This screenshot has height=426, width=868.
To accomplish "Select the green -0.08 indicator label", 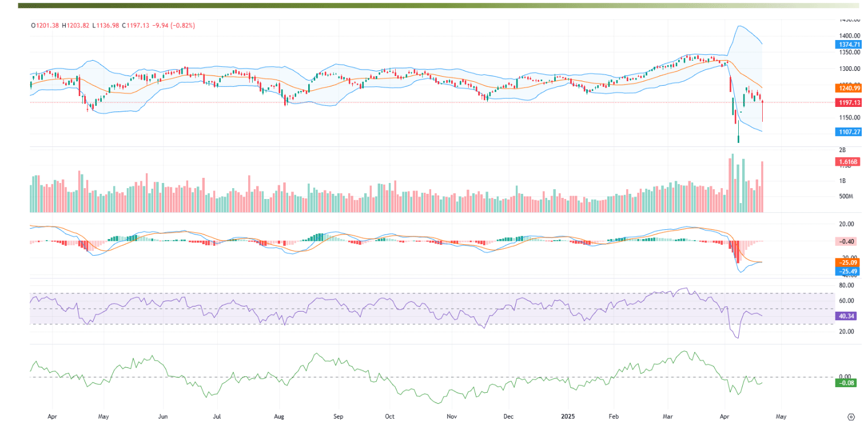I will pos(846,383).
